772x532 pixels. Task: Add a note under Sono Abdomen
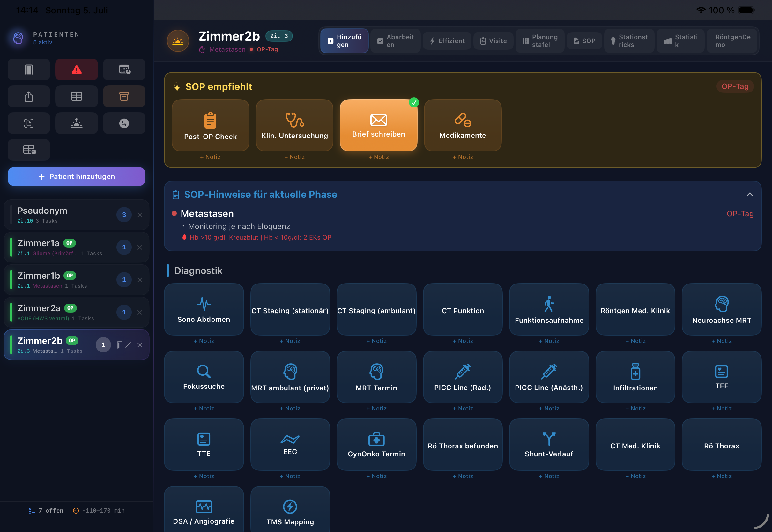coord(204,341)
